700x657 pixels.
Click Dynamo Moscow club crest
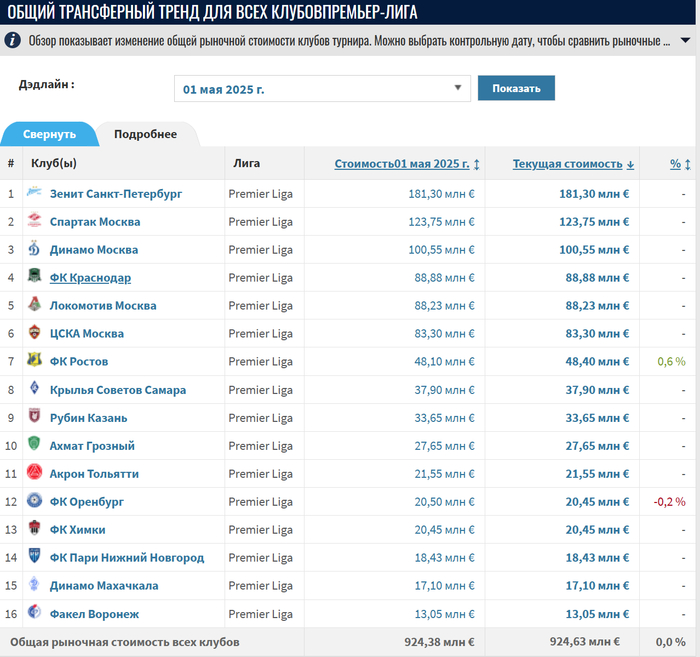34,249
